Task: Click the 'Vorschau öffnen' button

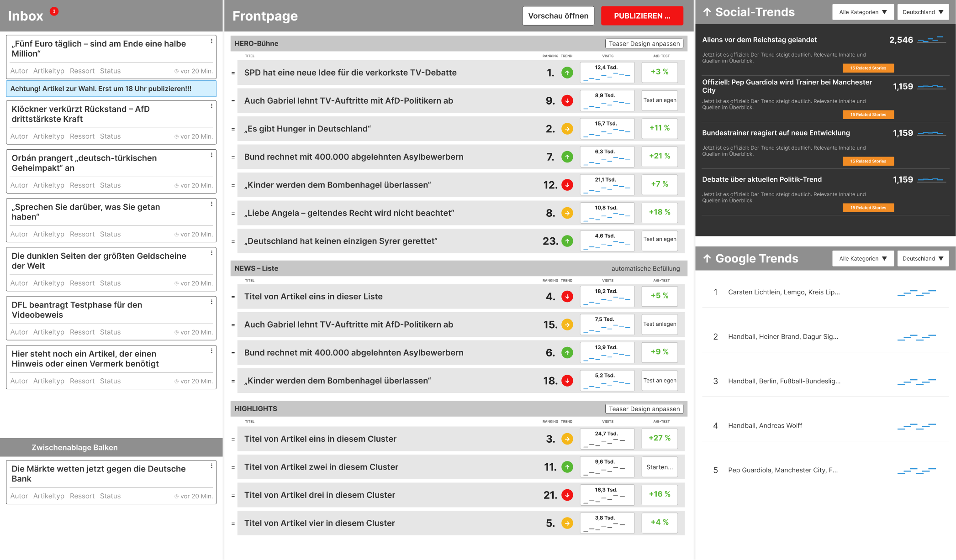Action: tap(558, 16)
